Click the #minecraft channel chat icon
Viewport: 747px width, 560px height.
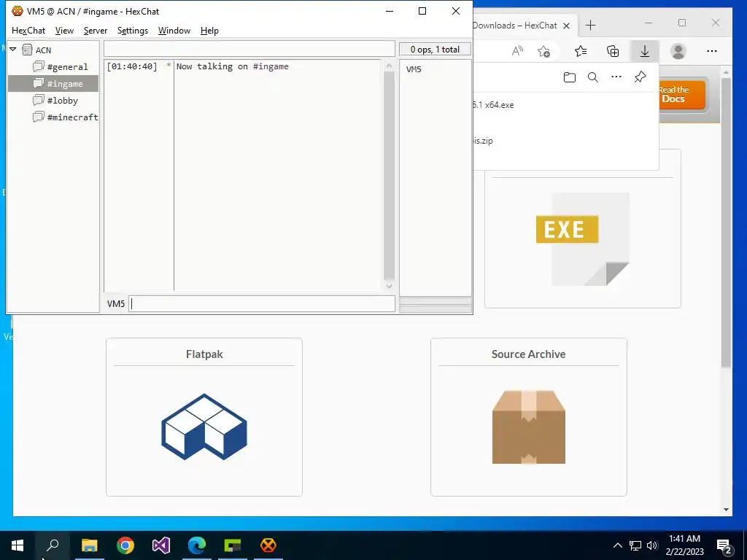click(39, 116)
